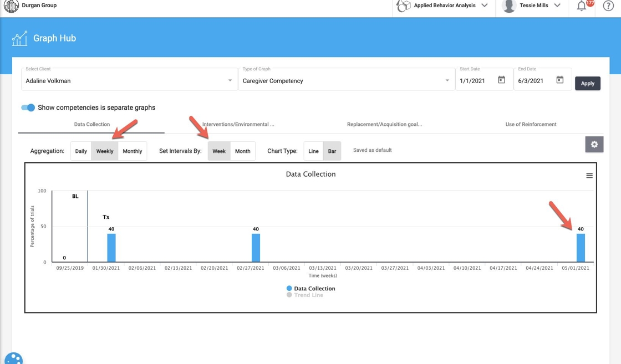Switch chart type to Bar
Viewport: 621px width, 364px height.
click(332, 151)
